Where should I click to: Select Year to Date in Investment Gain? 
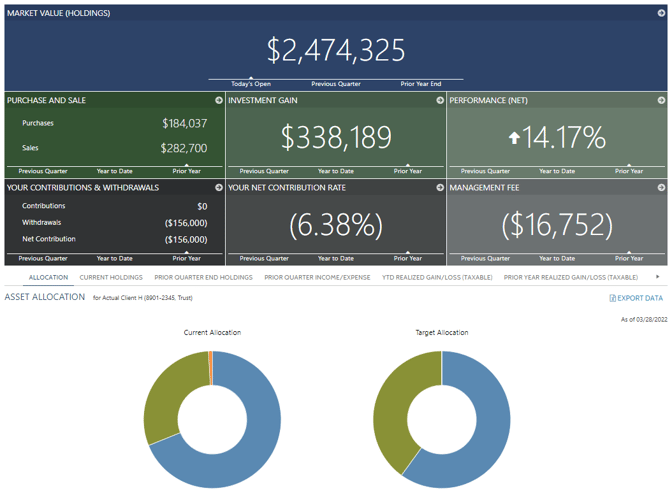pyautogui.click(x=336, y=171)
